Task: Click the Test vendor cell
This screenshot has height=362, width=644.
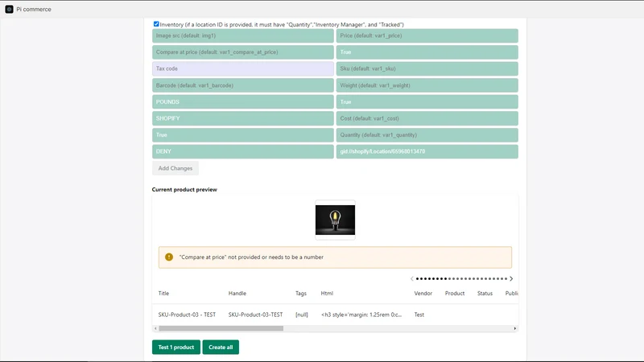Action: point(419,315)
